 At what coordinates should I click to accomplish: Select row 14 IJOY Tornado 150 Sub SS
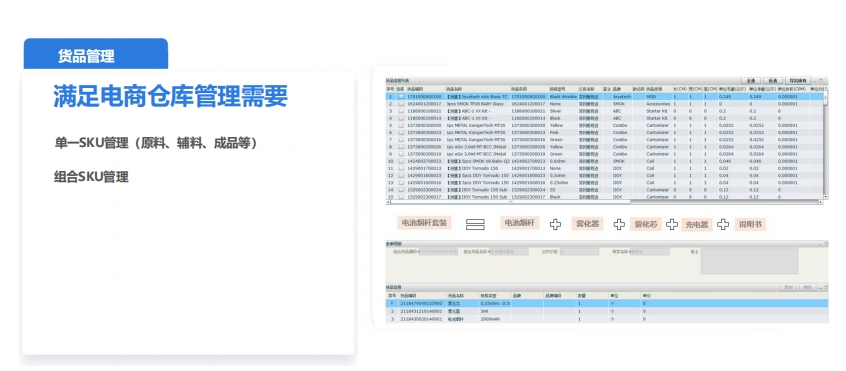604,190
